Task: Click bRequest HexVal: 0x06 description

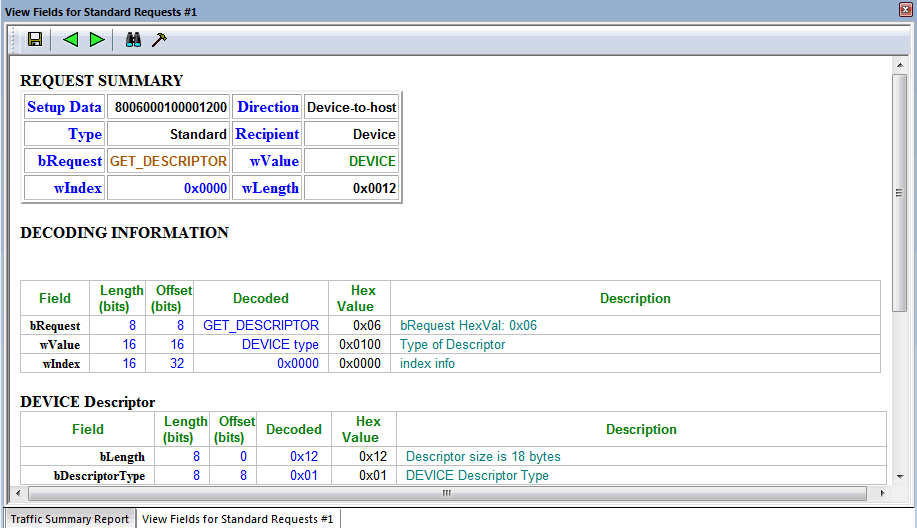Action: [468, 326]
